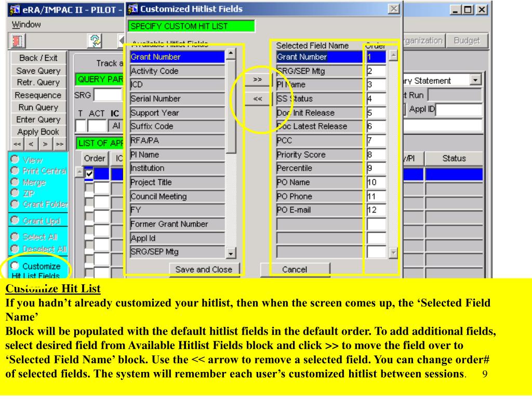
Task: Go to next record with > button
Action: (45, 144)
